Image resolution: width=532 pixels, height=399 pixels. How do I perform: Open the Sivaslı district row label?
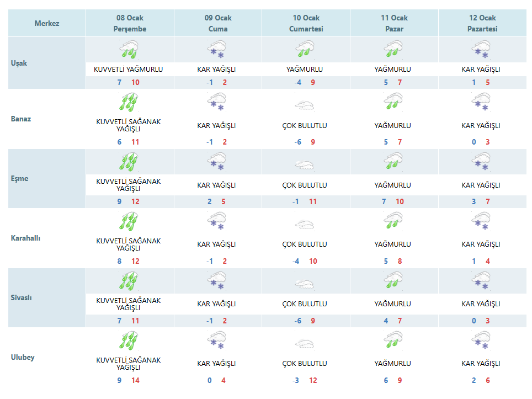click(22, 297)
